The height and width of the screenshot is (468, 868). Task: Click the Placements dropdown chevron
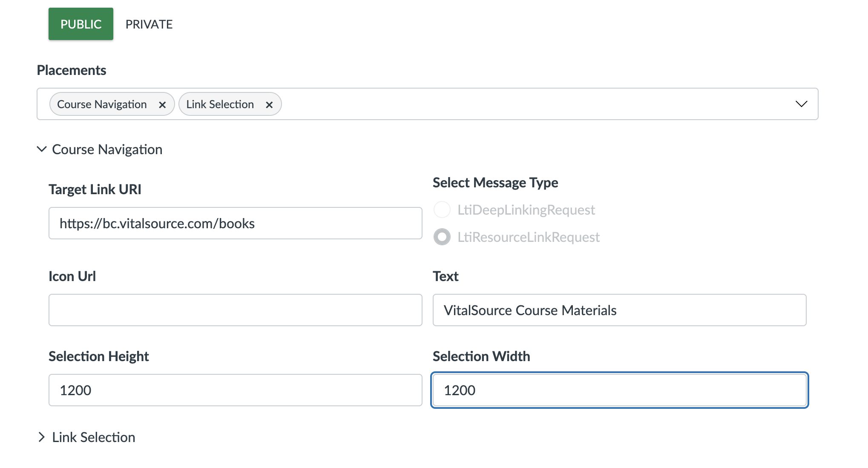[802, 104]
